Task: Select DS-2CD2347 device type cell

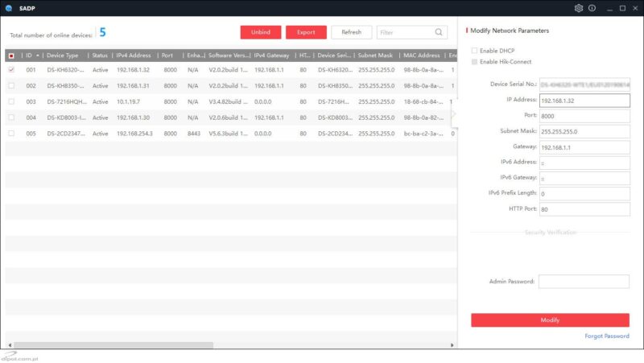Action: click(66, 134)
